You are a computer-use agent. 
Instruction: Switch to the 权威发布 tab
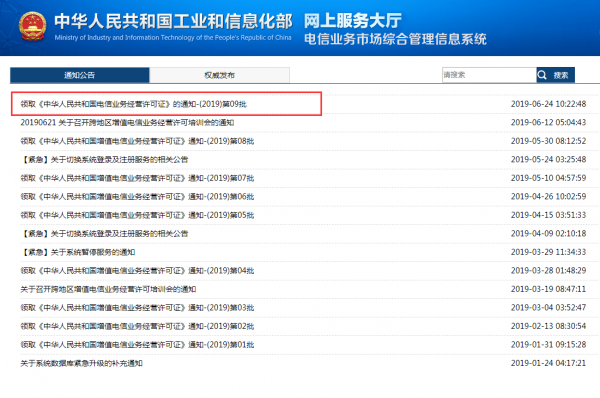(219, 75)
